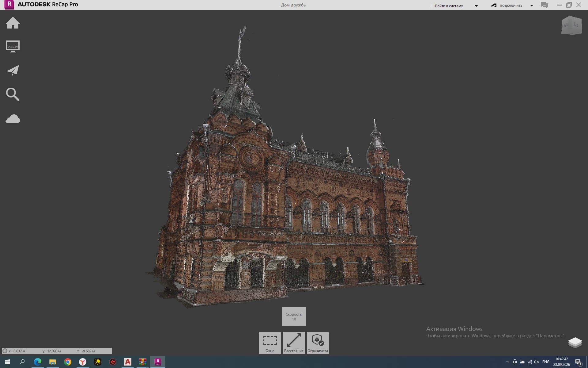The image size is (588, 368).
Task: Open the clock showing 16:42:42
Action: click(x=561, y=362)
